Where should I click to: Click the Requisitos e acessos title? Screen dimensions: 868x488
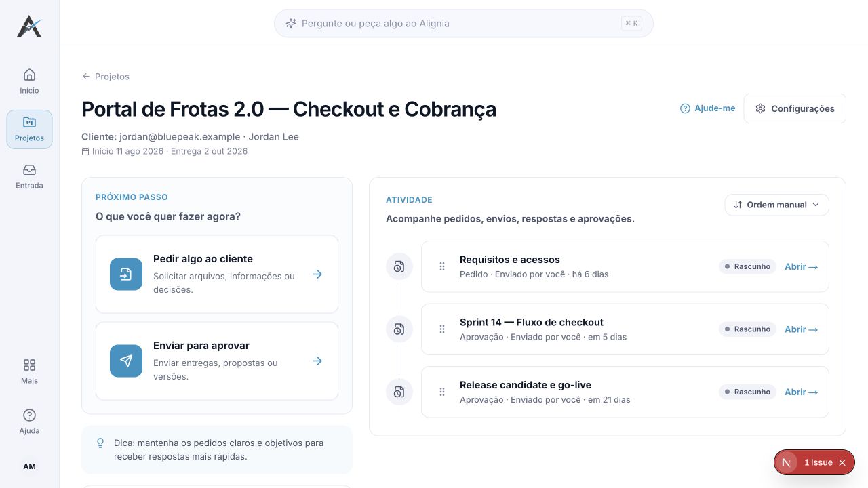pyautogui.click(x=510, y=260)
